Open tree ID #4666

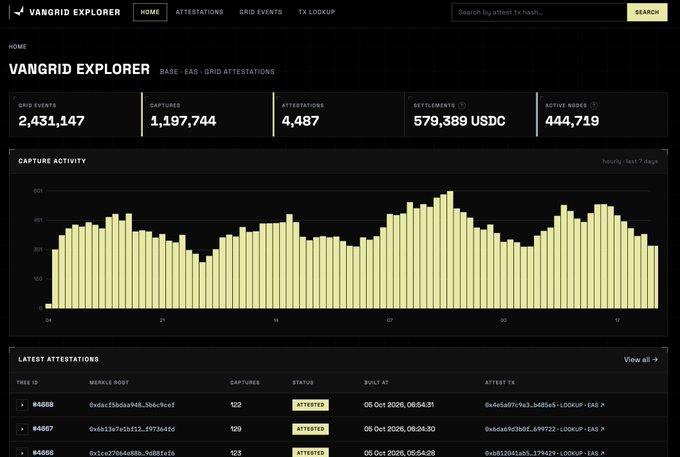pyautogui.click(x=43, y=453)
